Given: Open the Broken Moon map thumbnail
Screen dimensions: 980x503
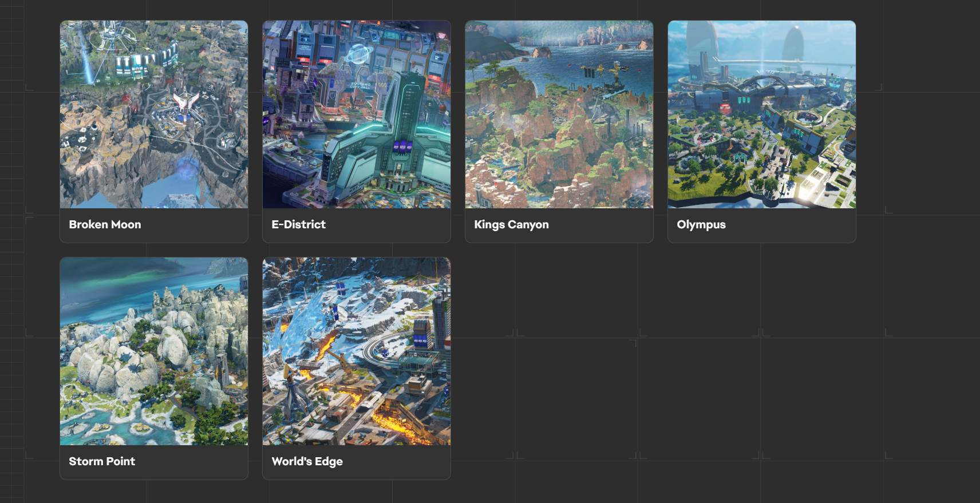Looking at the screenshot, I should (x=154, y=114).
